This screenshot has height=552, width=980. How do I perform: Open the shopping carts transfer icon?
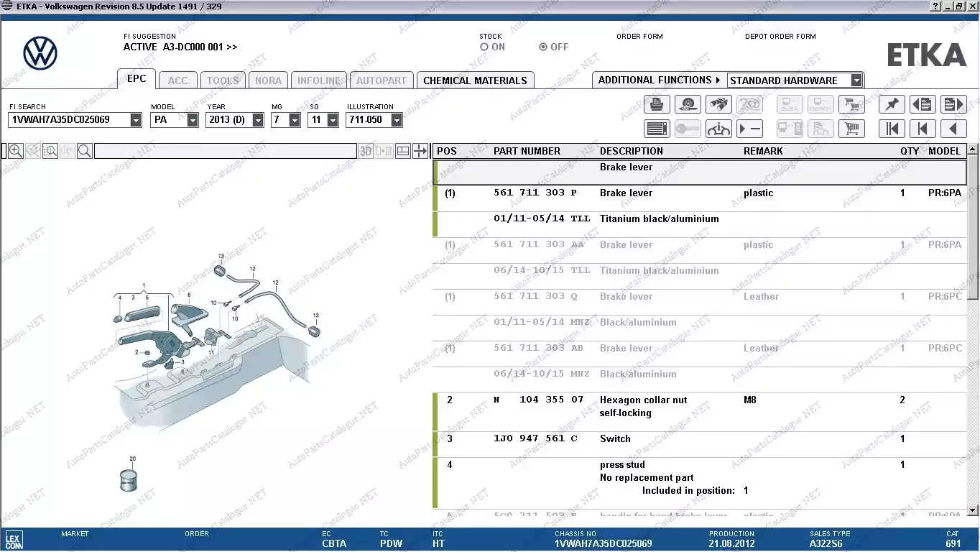851,104
